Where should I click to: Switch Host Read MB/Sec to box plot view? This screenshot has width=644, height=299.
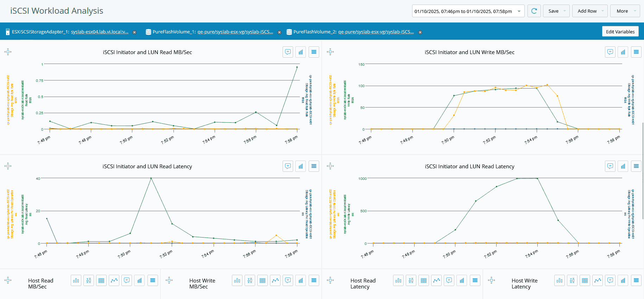click(89, 280)
